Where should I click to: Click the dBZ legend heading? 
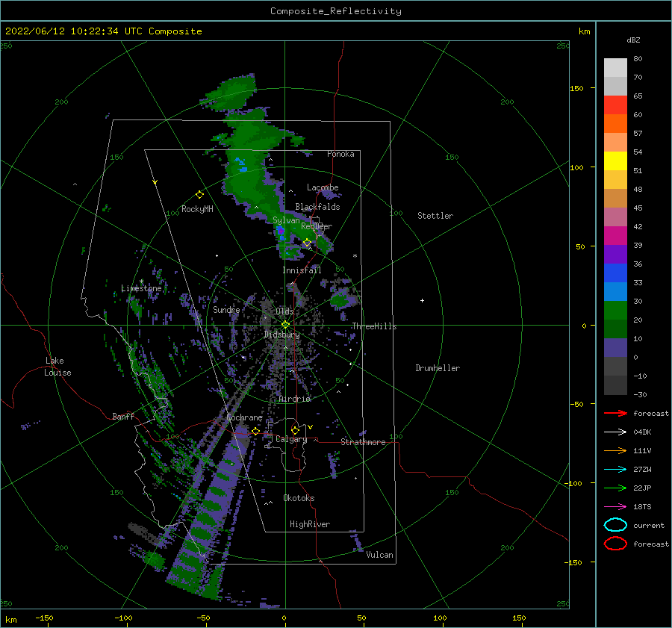633,40
